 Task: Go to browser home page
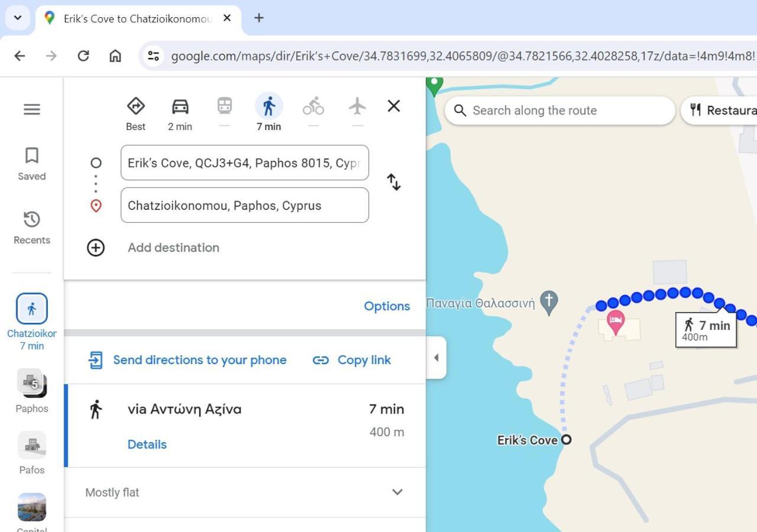click(x=115, y=56)
